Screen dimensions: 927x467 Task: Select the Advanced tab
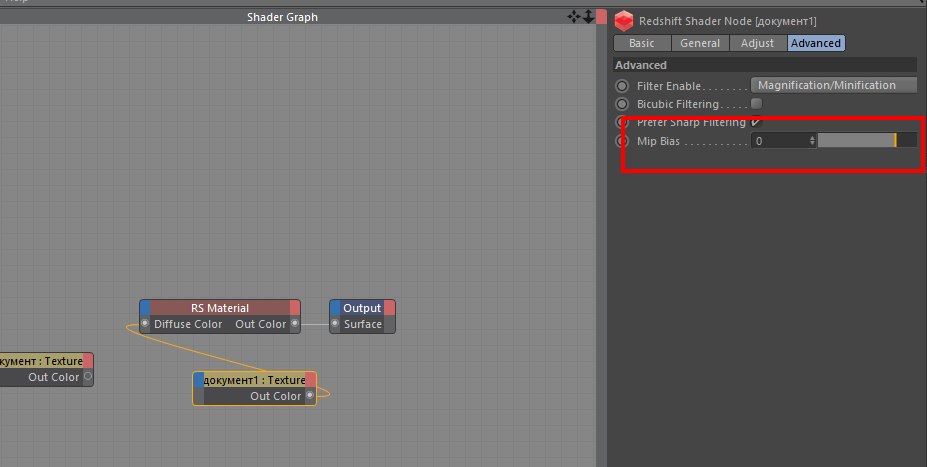(x=816, y=43)
